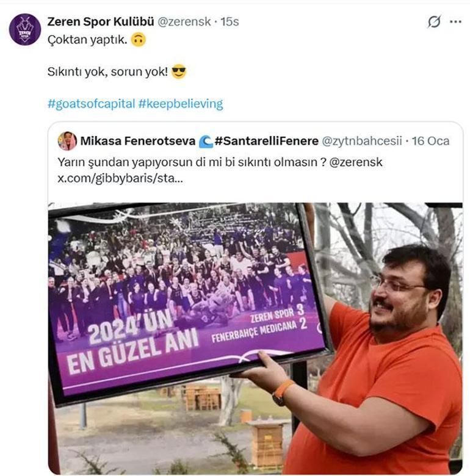Viewport: 470px width, 476px height.
Task: Open the three-dot more options menu
Action: (455, 21)
